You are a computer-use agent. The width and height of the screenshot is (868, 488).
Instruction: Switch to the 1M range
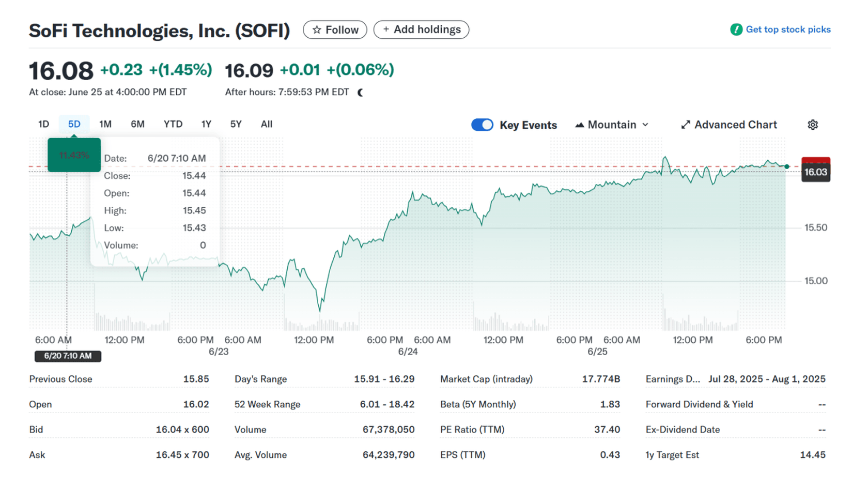(105, 124)
